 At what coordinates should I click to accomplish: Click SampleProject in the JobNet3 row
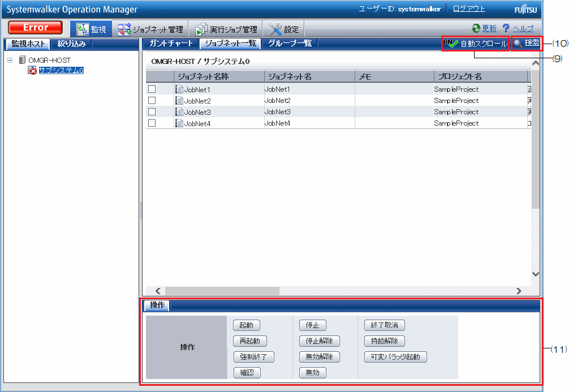point(456,112)
